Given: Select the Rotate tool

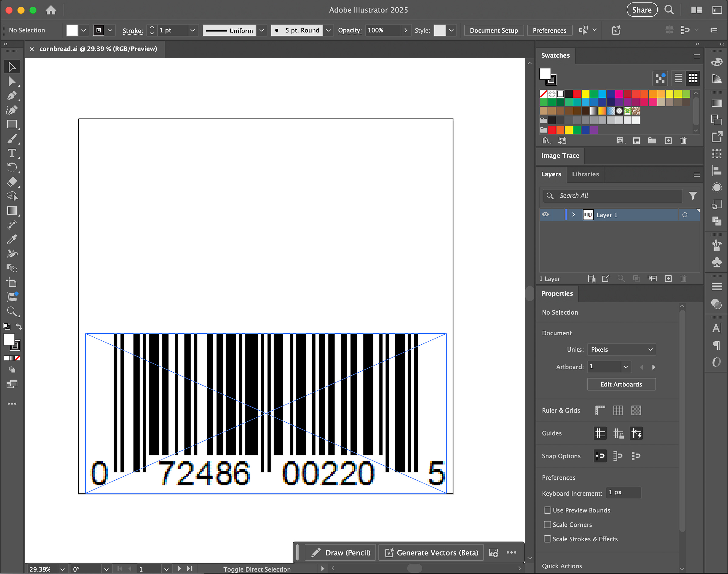Looking at the screenshot, I should tap(12, 167).
